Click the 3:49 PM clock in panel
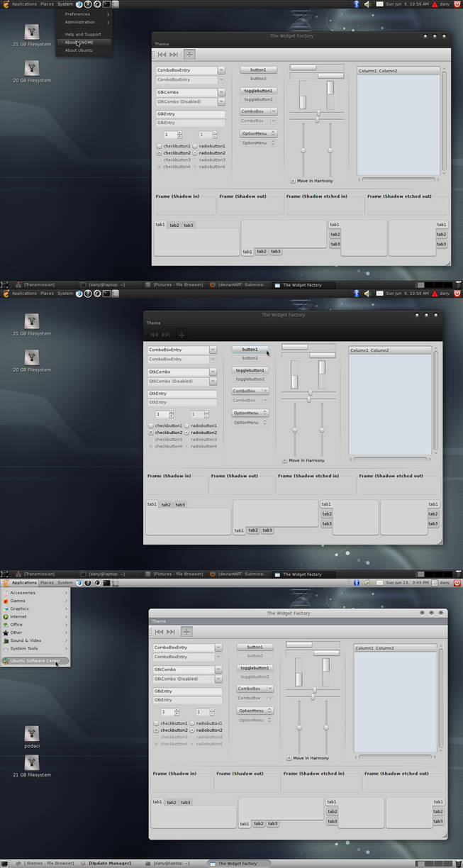 (407, 582)
